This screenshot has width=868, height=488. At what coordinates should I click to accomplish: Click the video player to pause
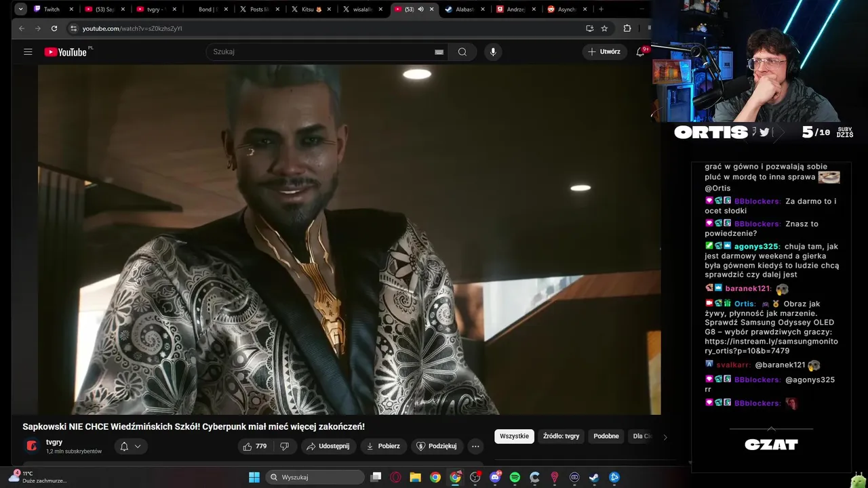pos(349,239)
